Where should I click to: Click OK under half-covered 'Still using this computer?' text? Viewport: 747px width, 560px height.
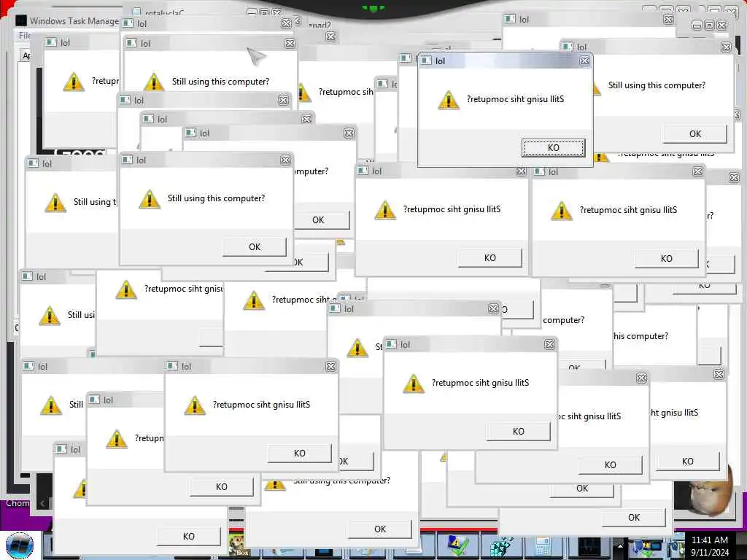click(x=379, y=529)
